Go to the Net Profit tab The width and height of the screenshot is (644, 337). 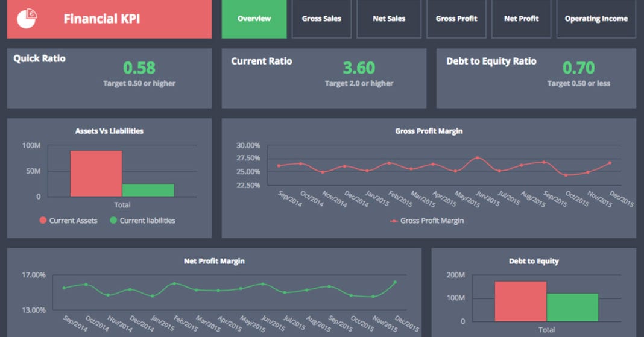[521, 19]
